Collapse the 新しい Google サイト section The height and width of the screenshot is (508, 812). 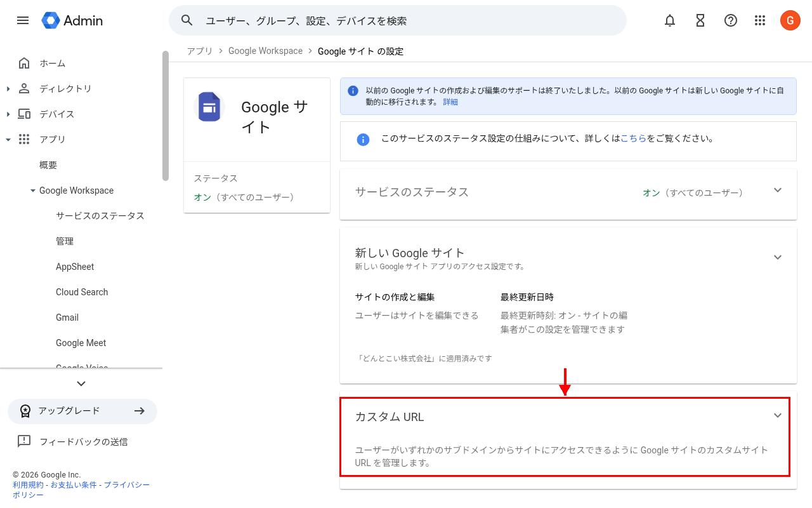click(778, 257)
